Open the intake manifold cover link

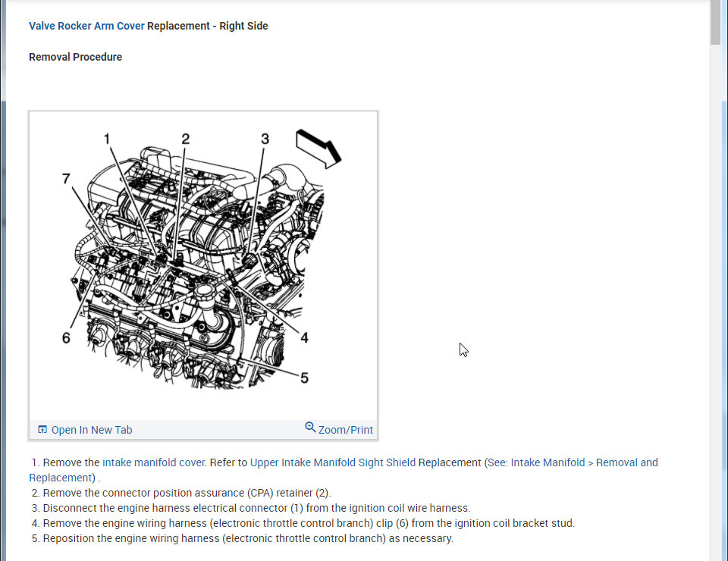153,462
